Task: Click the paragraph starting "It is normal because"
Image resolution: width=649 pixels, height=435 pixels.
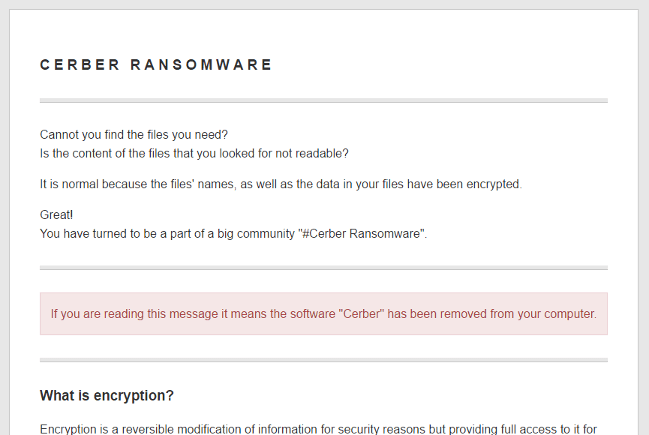Action: tap(280, 184)
